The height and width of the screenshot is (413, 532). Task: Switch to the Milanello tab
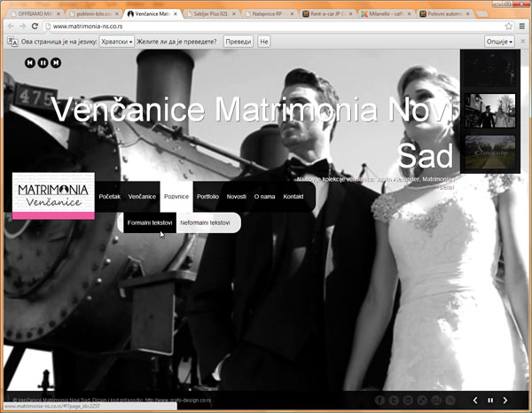pos(386,14)
